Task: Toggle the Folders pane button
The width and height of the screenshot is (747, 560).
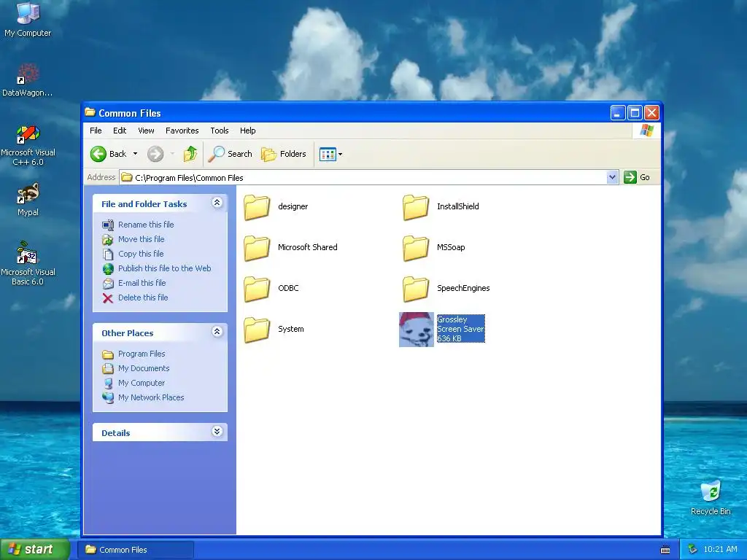Action: click(284, 154)
